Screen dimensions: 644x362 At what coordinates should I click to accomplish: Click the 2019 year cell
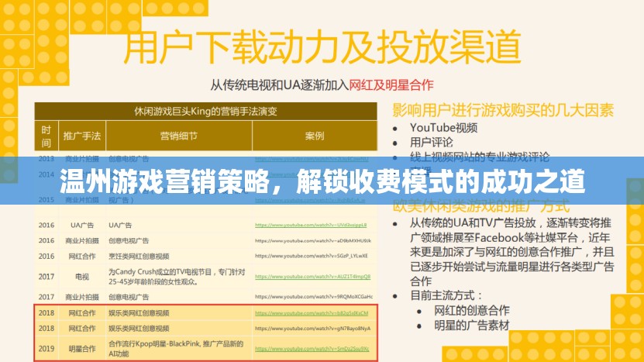pos(46,349)
